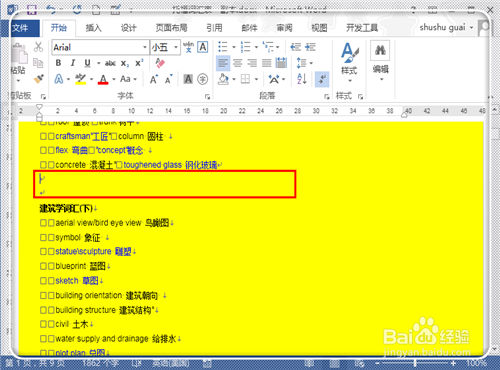
Task: Expand the highlight color dropdown arrow
Action: (91, 79)
